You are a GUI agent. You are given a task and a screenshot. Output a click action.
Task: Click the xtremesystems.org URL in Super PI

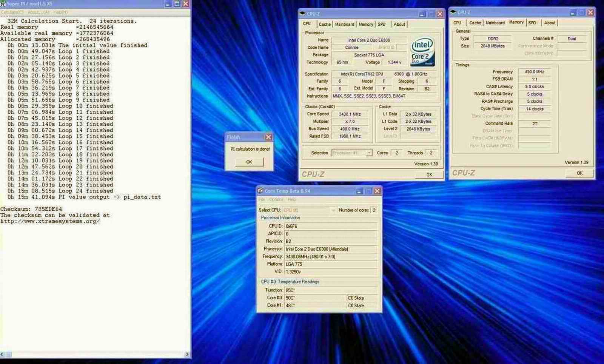tap(50, 221)
